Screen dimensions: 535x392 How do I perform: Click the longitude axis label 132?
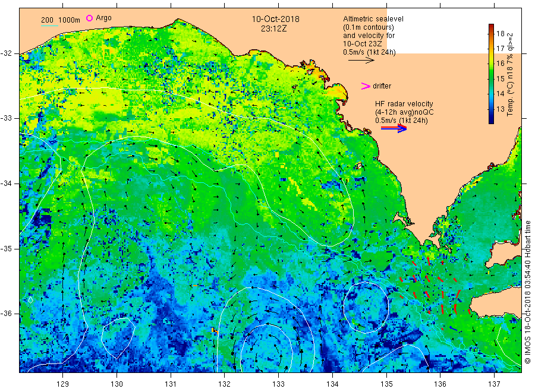225,384
